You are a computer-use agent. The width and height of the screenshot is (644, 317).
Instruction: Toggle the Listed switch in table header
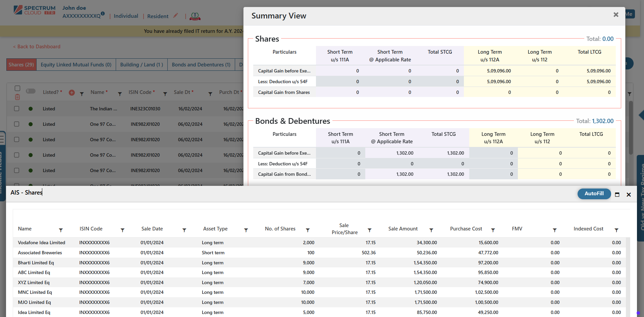pos(31,91)
